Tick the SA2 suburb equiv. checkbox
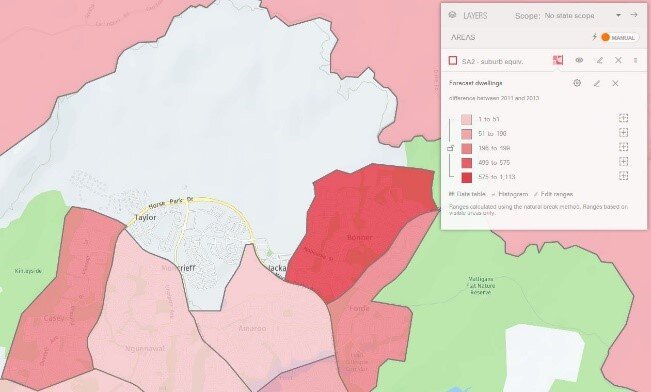This screenshot has width=651, height=392. 453,61
